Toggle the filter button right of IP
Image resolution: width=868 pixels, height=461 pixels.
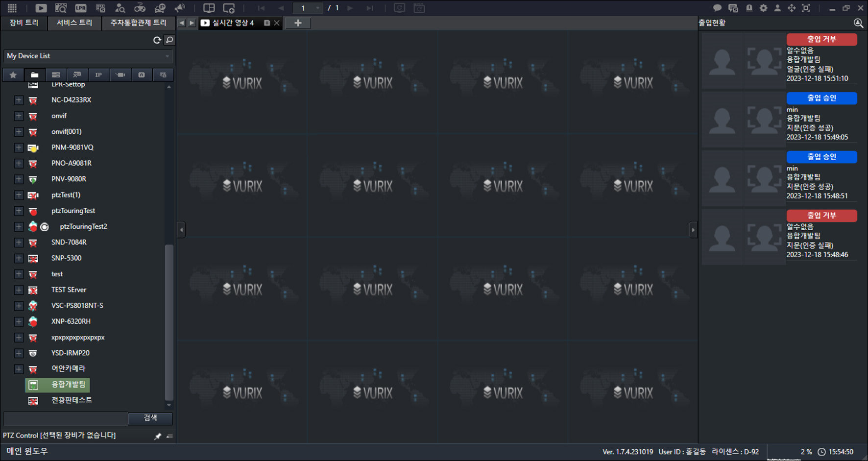120,75
